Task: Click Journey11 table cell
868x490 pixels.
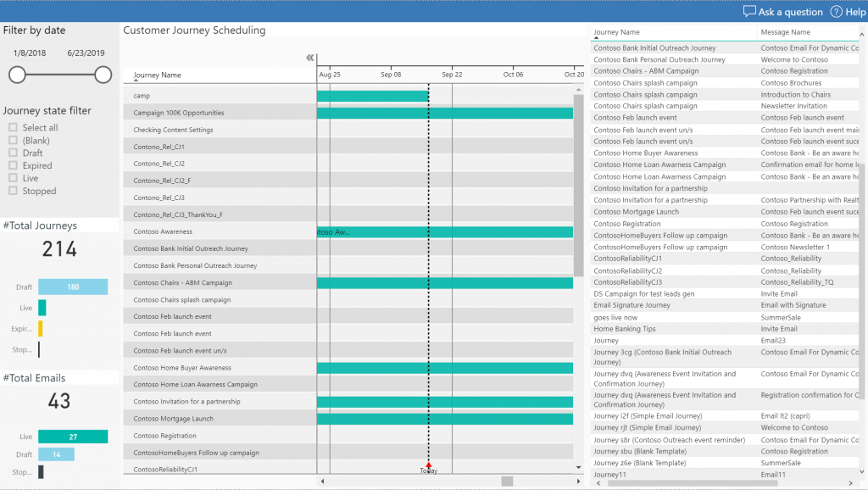Action: pos(610,475)
